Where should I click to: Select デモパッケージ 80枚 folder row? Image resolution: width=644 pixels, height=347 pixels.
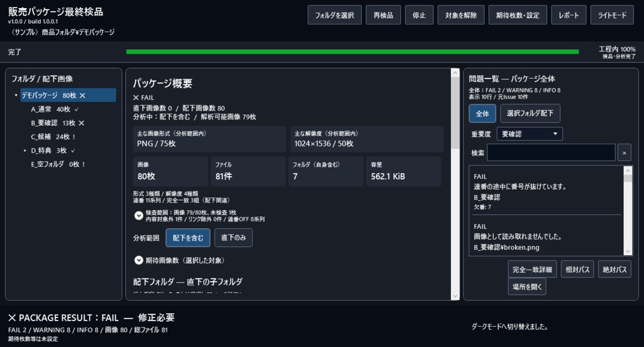68,96
